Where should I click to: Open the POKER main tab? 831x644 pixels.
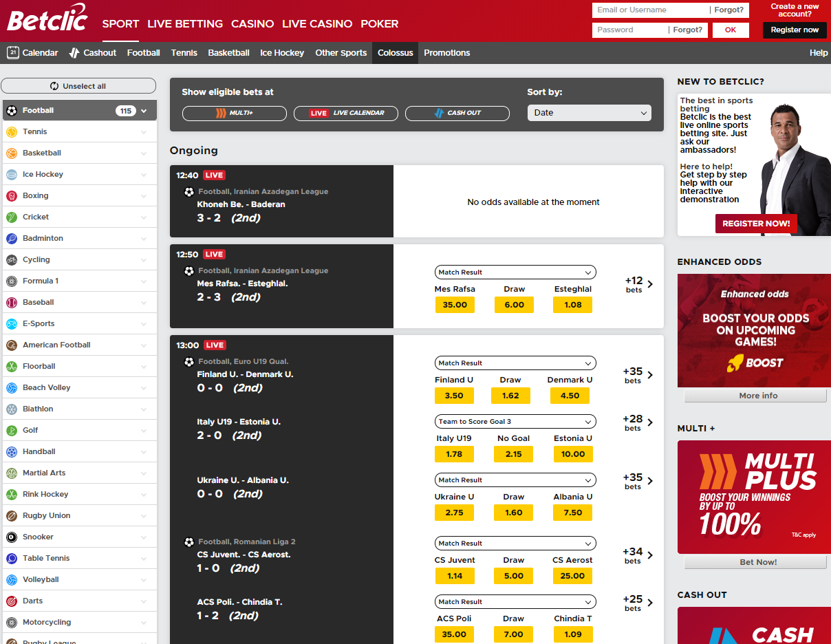(x=380, y=23)
